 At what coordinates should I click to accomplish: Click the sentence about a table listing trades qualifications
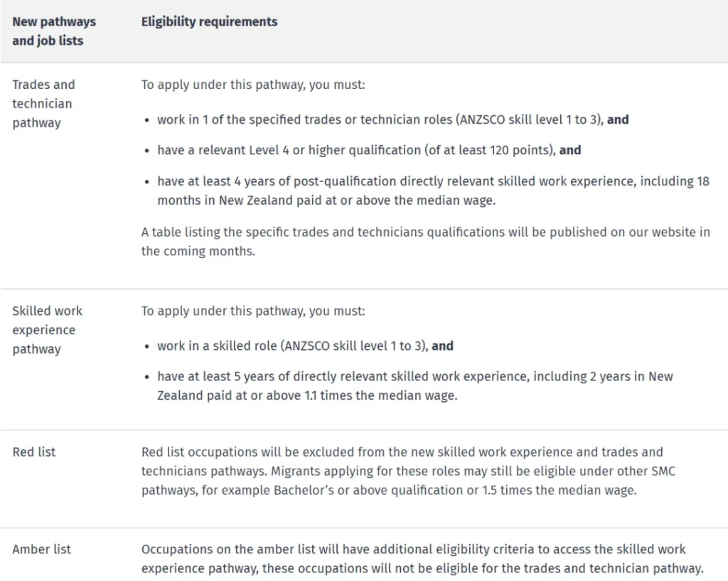425,242
